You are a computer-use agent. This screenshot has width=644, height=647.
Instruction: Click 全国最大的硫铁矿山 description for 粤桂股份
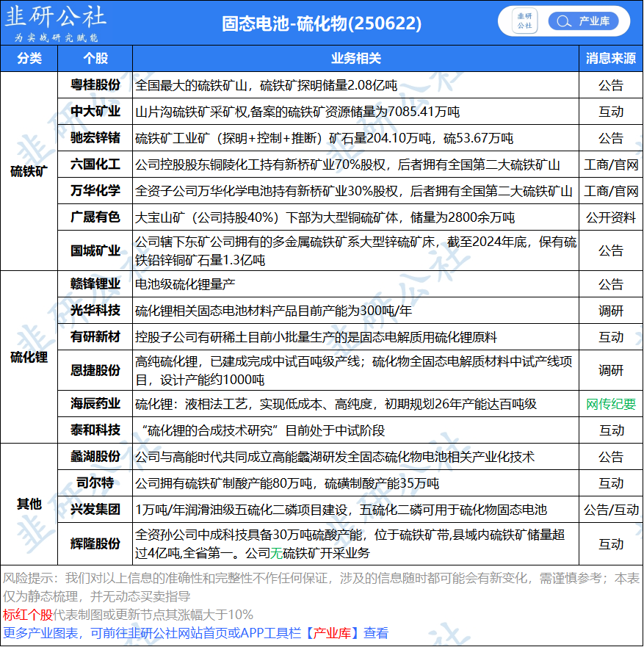tap(266, 85)
